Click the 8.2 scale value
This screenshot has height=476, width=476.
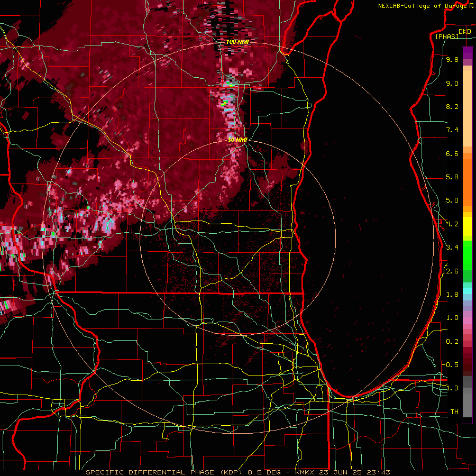452,106
